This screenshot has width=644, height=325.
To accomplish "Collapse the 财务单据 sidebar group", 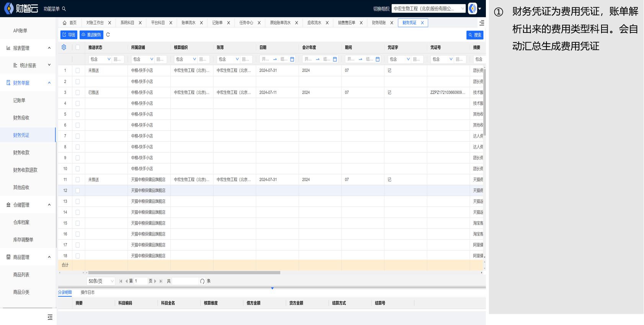I will tap(49, 83).
